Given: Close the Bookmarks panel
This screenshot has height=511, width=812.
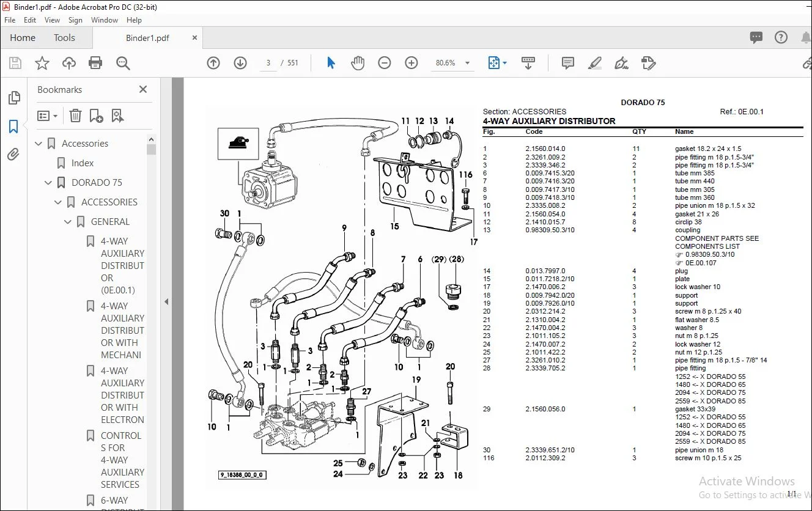Looking at the screenshot, I should tap(143, 89).
